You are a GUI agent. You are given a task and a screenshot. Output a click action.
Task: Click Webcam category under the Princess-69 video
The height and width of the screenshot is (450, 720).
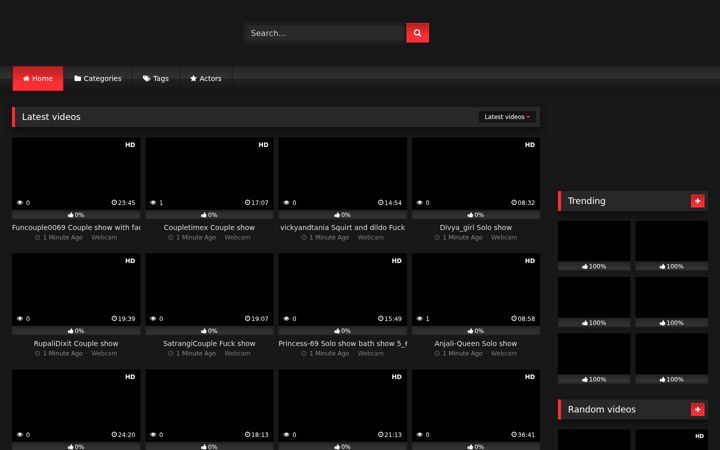pyautogui.click(x=371, y=354)
